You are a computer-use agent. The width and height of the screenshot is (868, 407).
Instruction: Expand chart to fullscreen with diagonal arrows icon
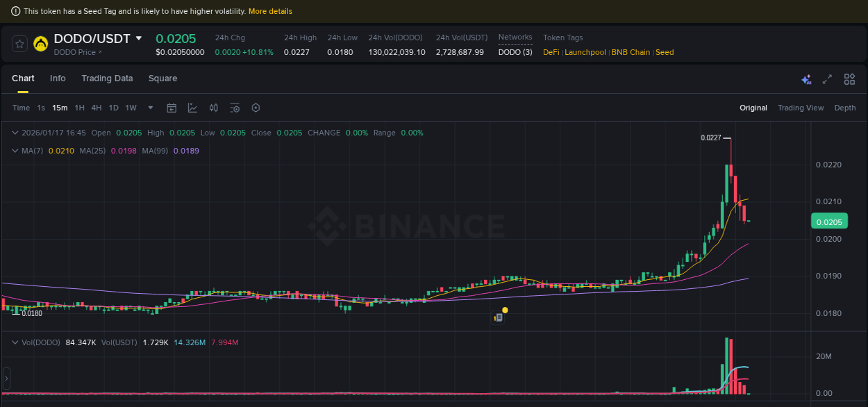826,79
